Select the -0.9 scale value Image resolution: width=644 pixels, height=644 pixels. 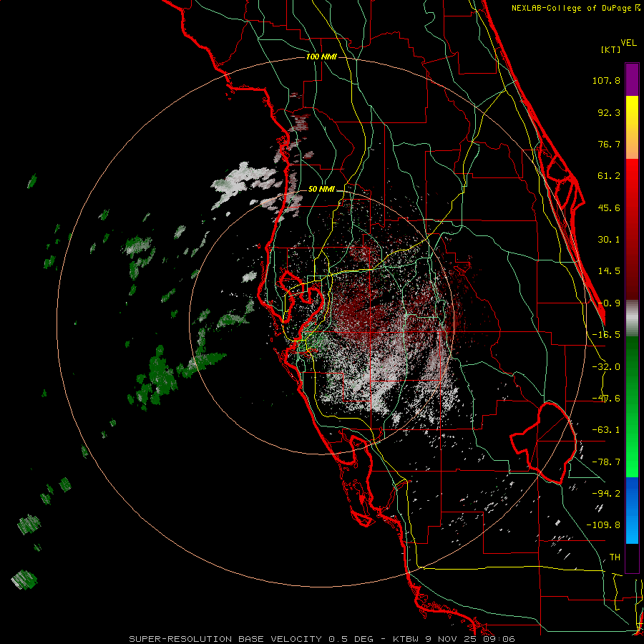coord(609,303)
